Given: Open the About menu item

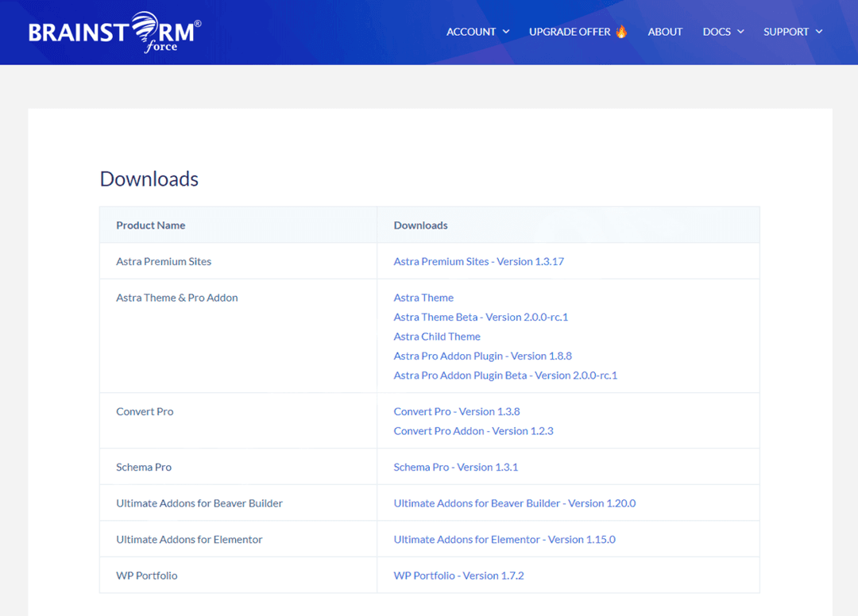Looking at the screenshot, I should pyautogui.click(x=665, y=32).
